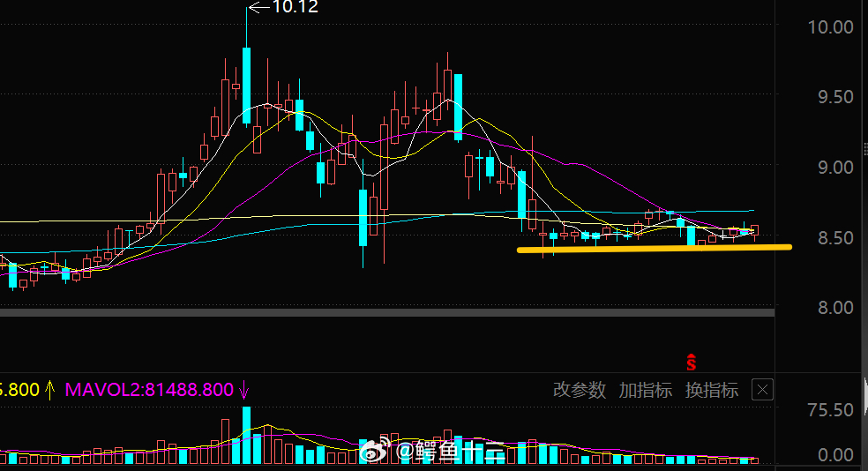Click the 0.00 volume axis label
Image resolution: width=868 pixels, height=471 pixels.
click(x=835, y=455)
